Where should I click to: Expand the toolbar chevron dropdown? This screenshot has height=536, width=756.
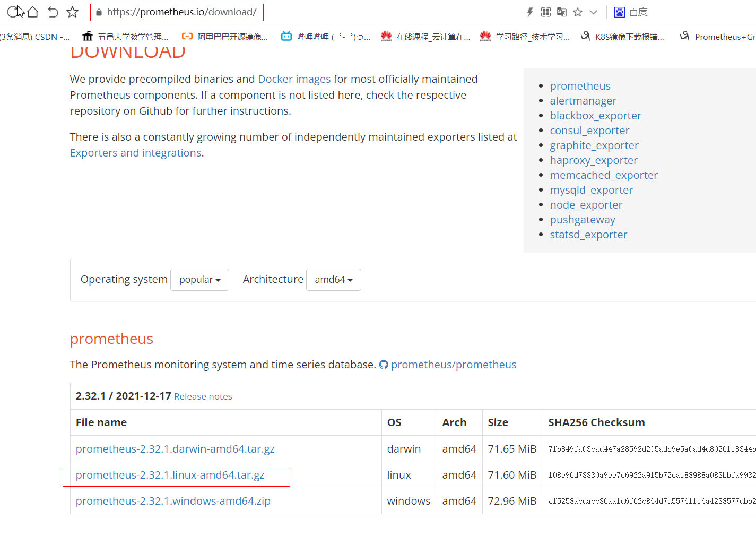pyautogui.click(x=594, y=12)
